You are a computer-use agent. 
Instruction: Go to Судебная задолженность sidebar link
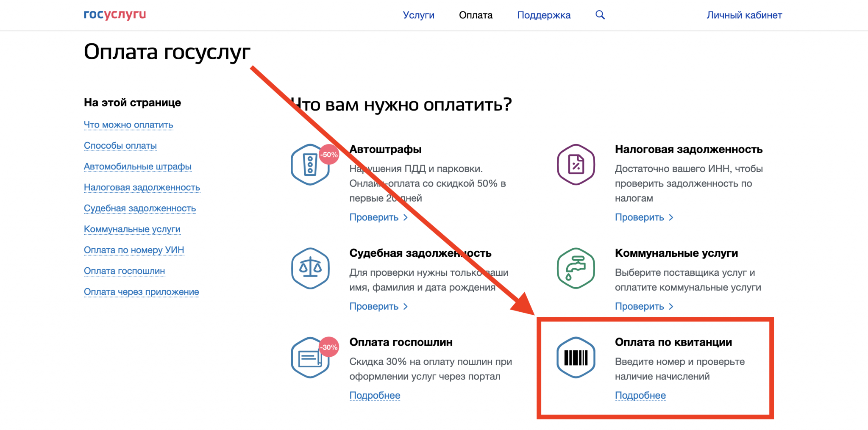point(140,208)
